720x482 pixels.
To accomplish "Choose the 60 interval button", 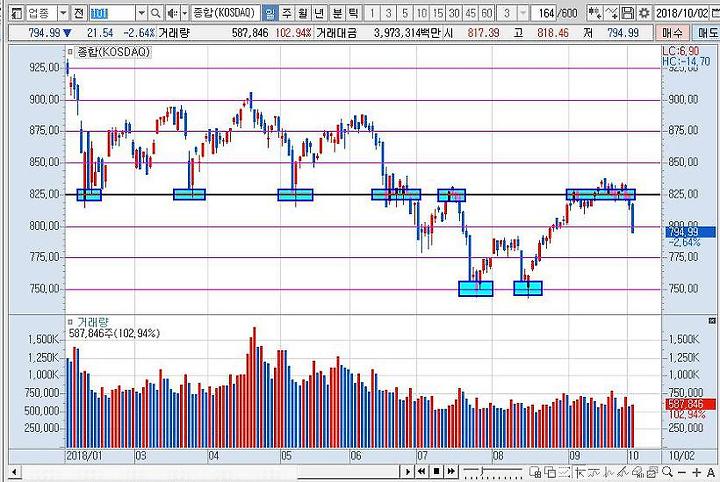I will click(x=487, y=13).
